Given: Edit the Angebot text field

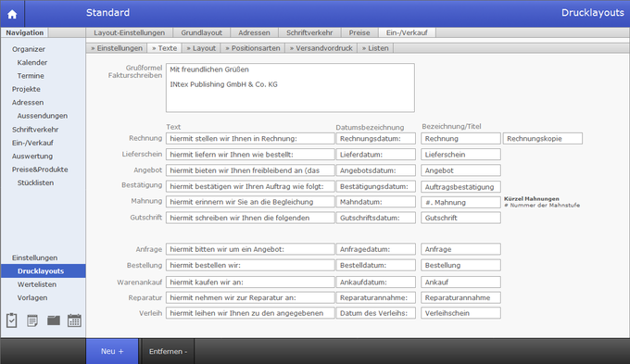Looking at the screenshot, I should click(x=250, y=170).
